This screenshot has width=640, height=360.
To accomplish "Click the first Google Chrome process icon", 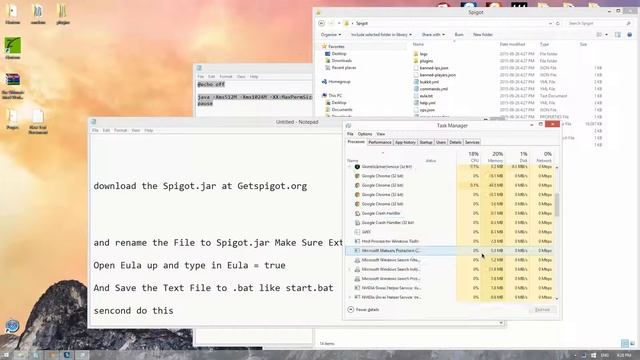I will (x=357, y=176).
